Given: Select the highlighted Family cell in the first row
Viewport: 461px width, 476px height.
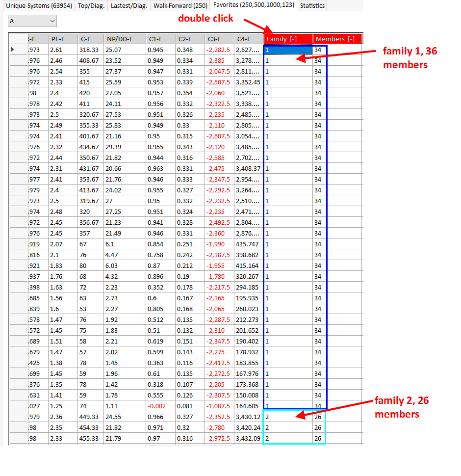Looking at the screenshot, I should [288, 50].
